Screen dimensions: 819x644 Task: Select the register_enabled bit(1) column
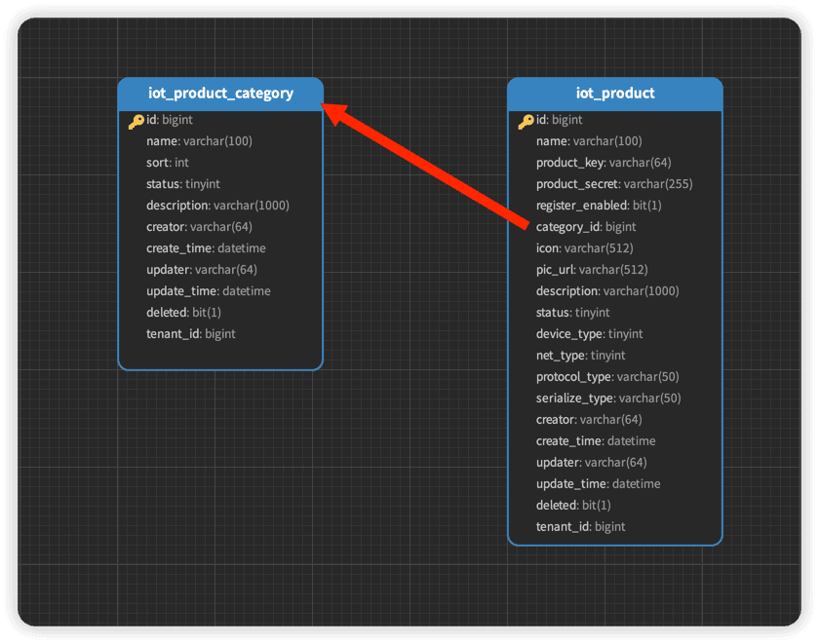coord(598,206)
